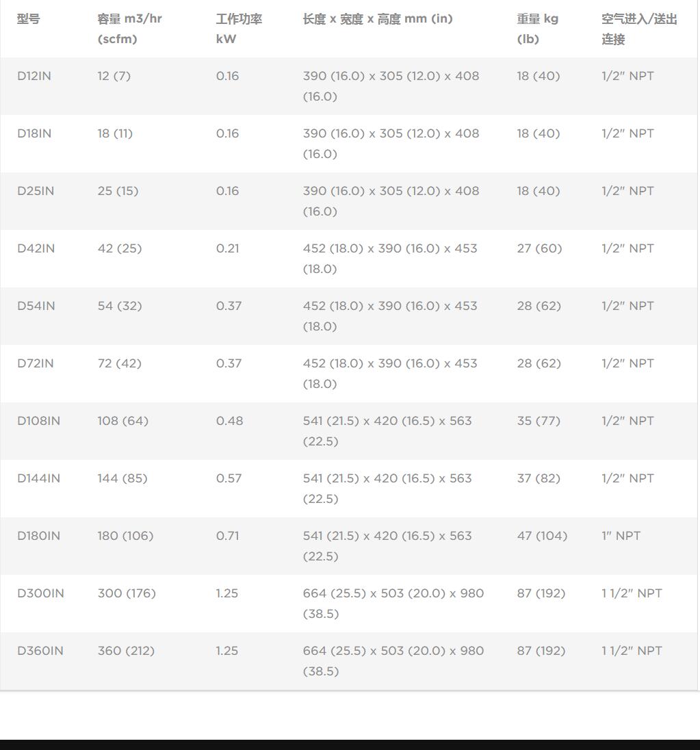700x750 pixels.
Task: Click the D180IN 1" NPT connection cell
Action: pyautogui.click(x=621, y=536)
